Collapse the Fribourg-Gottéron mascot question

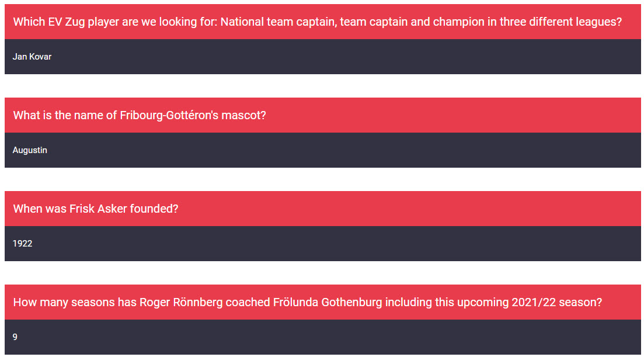coord(139,115)
